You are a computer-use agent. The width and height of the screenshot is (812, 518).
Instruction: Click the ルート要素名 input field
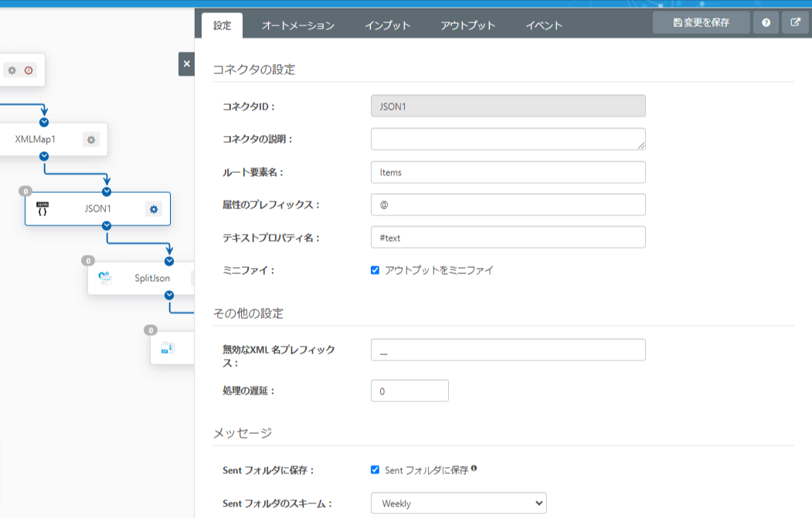[508, 172]
